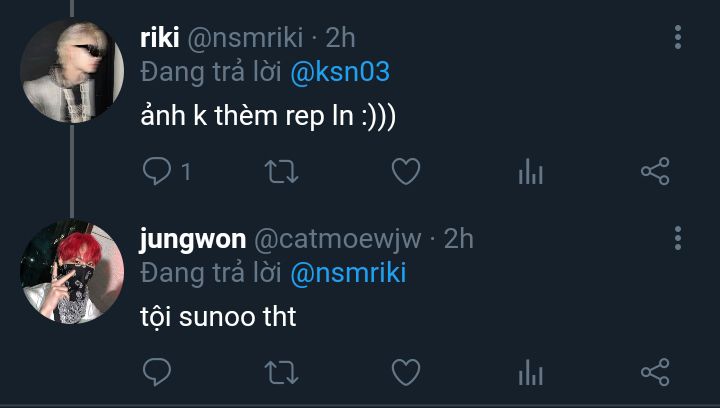720x408 pixels.
Task: View analytics for jungwon's tweet
Action: (530, 373)
